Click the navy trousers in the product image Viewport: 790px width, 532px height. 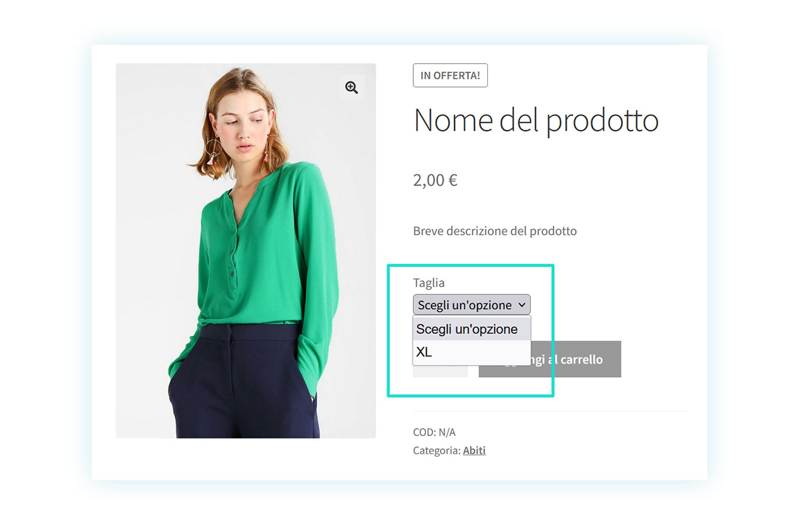coord(243,381)
